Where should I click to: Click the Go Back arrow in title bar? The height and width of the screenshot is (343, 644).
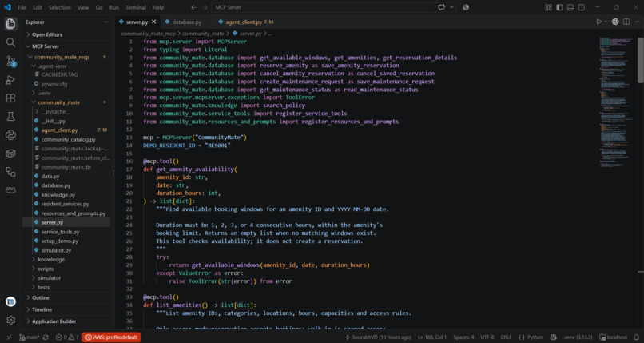pyautogui.click(x=194, y=7)
